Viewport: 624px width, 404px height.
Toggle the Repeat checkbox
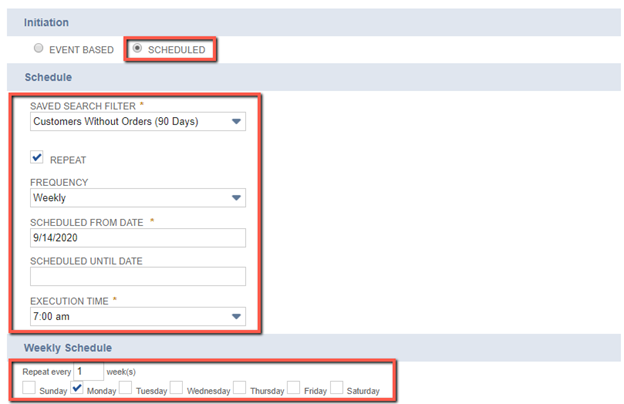click(x=38, y=158)
